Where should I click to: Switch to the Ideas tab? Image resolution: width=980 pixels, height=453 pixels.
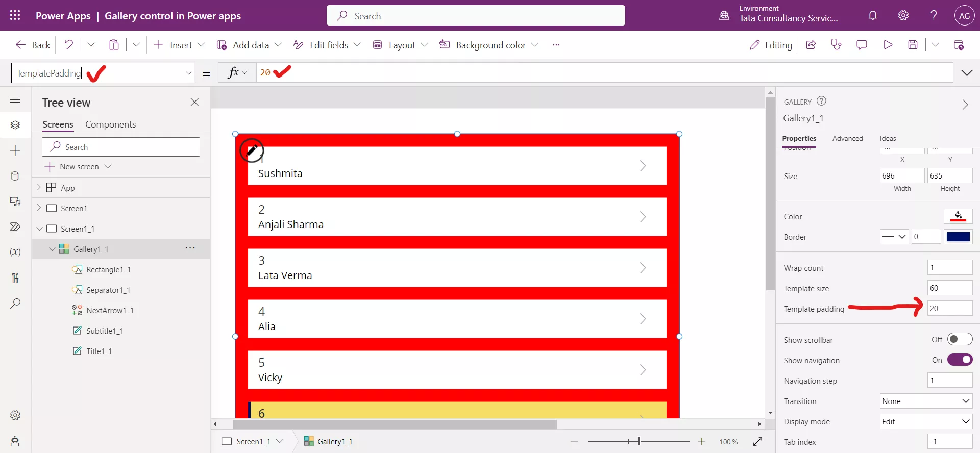point(888,138)
